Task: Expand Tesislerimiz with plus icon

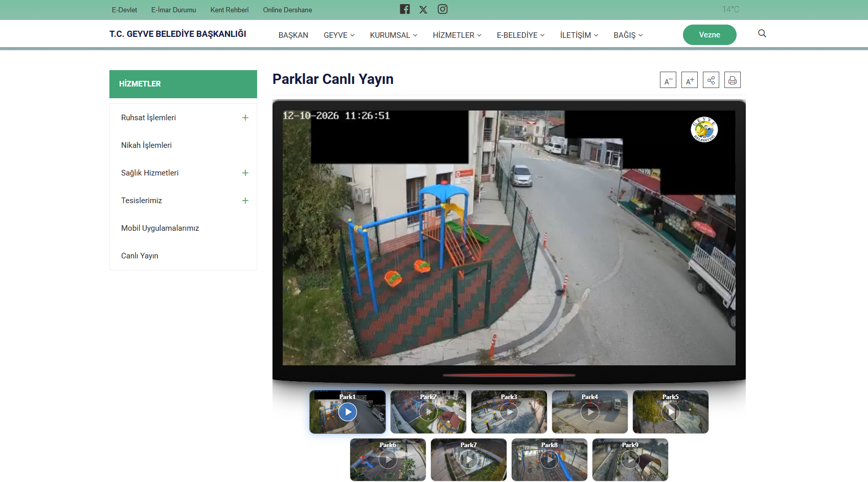Action: click(245, 201)
